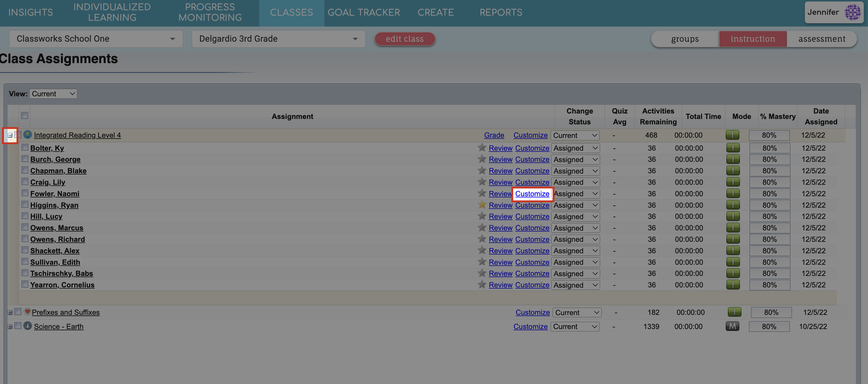Open the REPORTS menu

pyautogui.click(x=501, y=12)
